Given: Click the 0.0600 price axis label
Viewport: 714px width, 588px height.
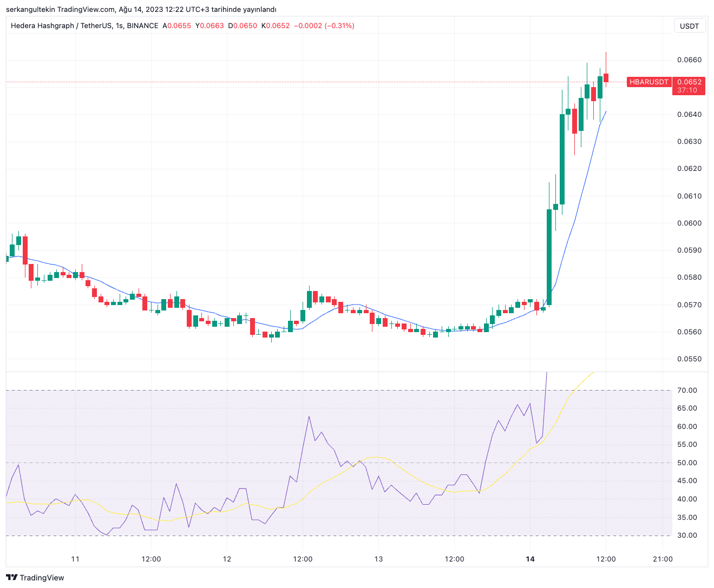Looking at the screenshot, I should 689,223.
